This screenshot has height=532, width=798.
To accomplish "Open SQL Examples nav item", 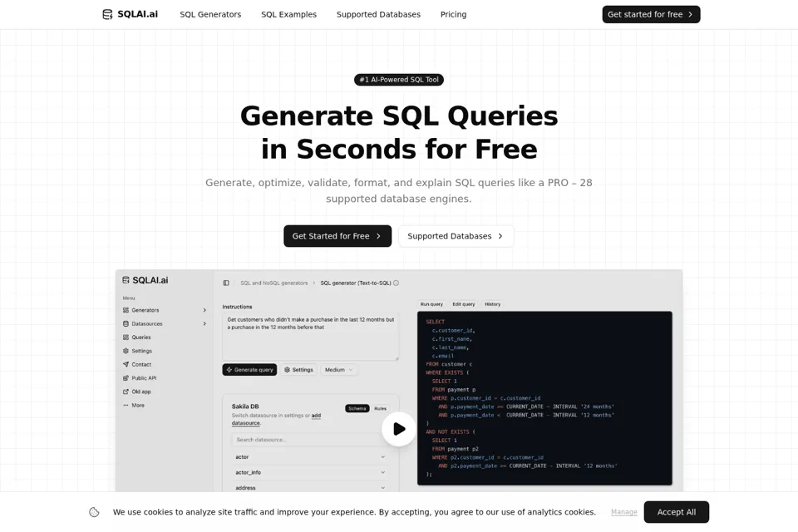I will pos(288,14).
